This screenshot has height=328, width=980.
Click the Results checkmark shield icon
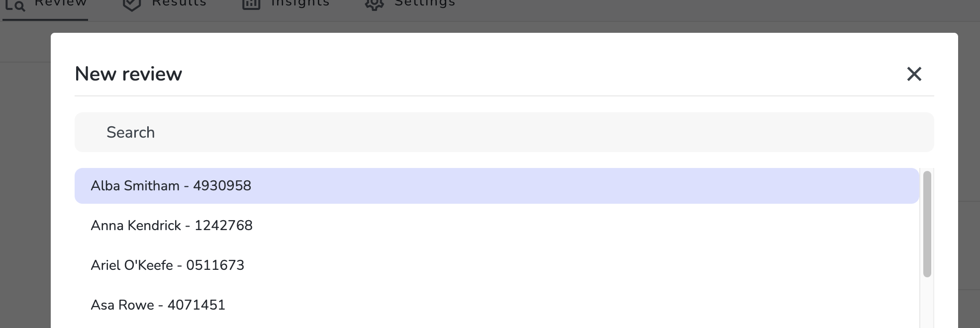click(132, 4)
